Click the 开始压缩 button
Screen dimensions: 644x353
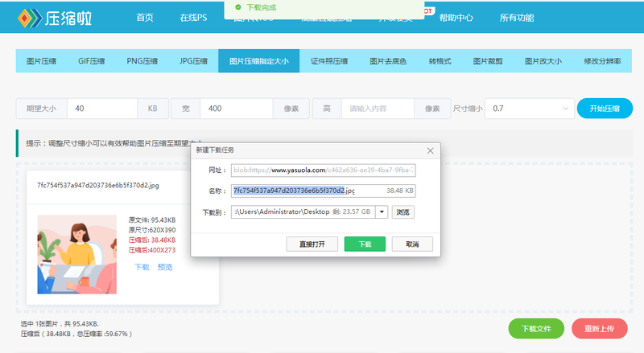click(605, 109)
